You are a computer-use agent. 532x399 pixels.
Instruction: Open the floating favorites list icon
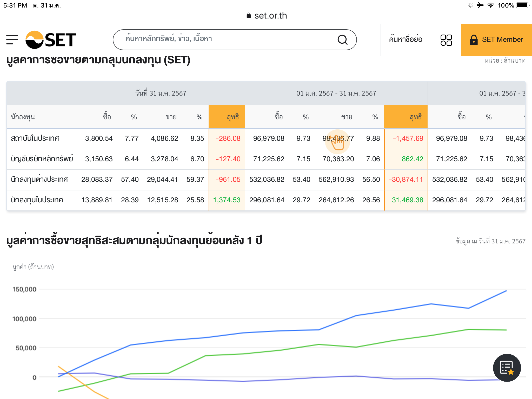[507, 368]
